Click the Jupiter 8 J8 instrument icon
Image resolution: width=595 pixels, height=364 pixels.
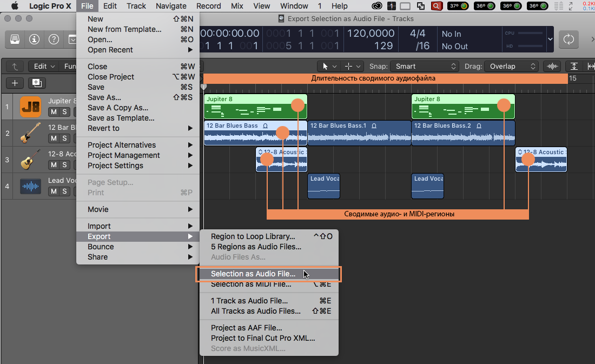tap(30, 107)
